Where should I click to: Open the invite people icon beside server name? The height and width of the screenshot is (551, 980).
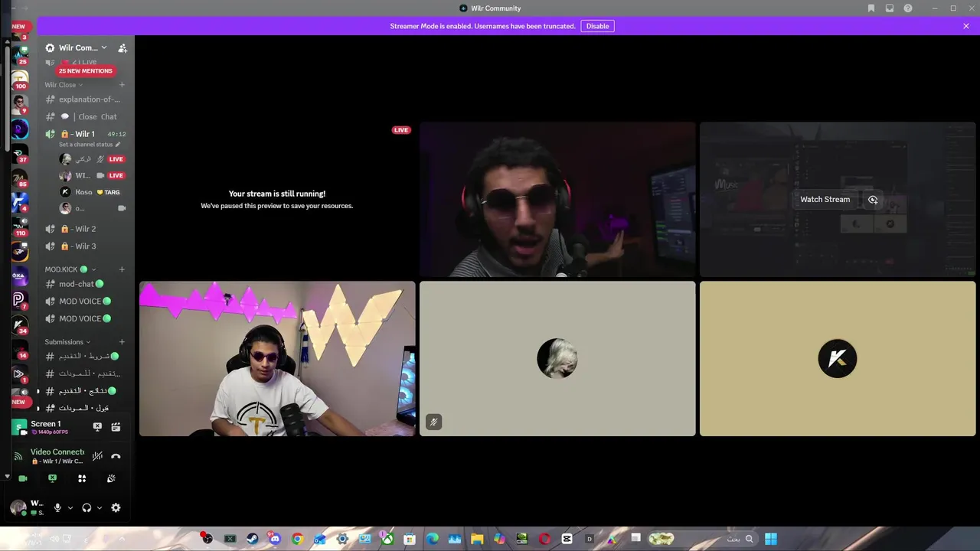[x=122, y=48]
